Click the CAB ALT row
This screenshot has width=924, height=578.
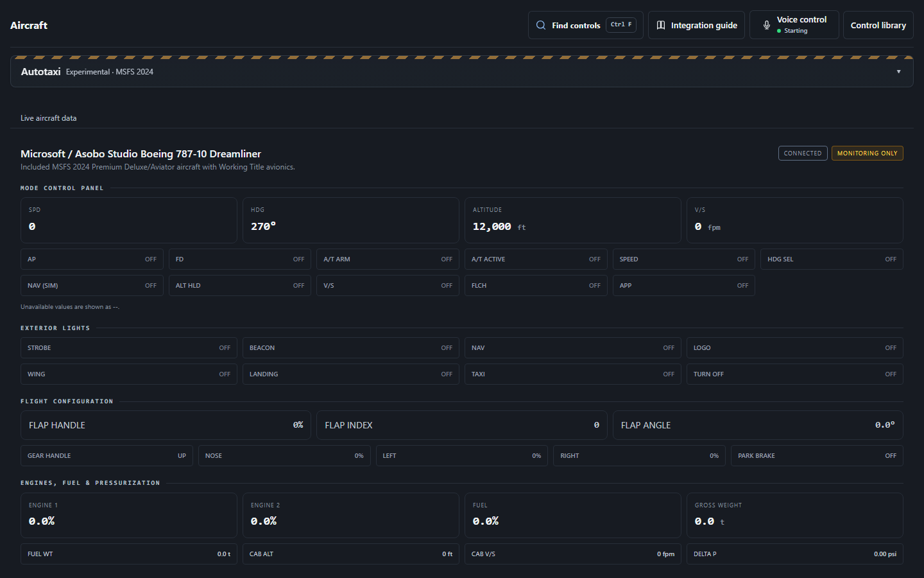tap(350, 554)
